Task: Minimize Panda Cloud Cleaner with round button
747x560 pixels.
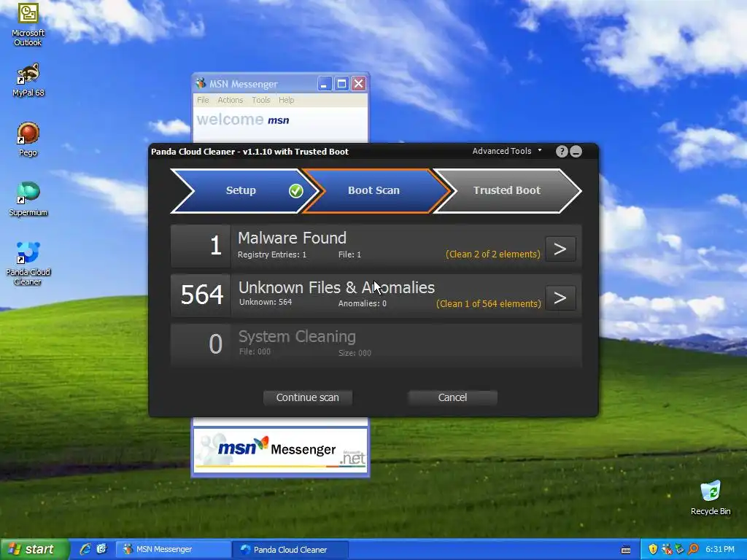Action: (x=576, y=152)
